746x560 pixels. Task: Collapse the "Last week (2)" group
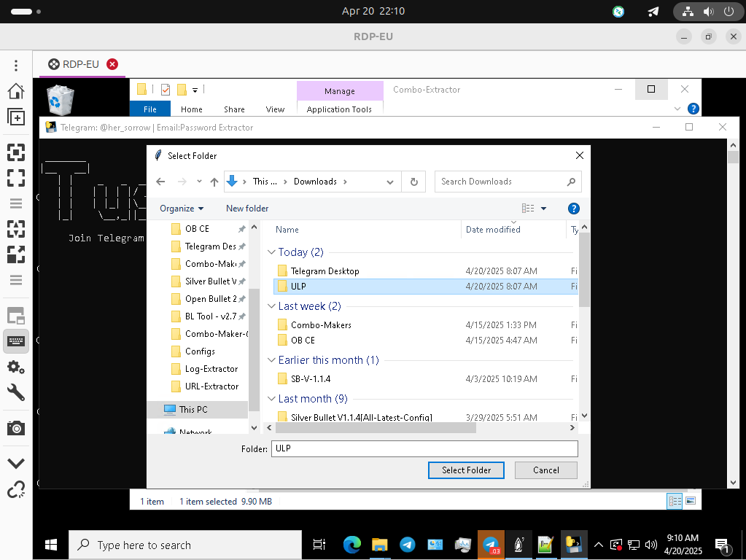271,306
